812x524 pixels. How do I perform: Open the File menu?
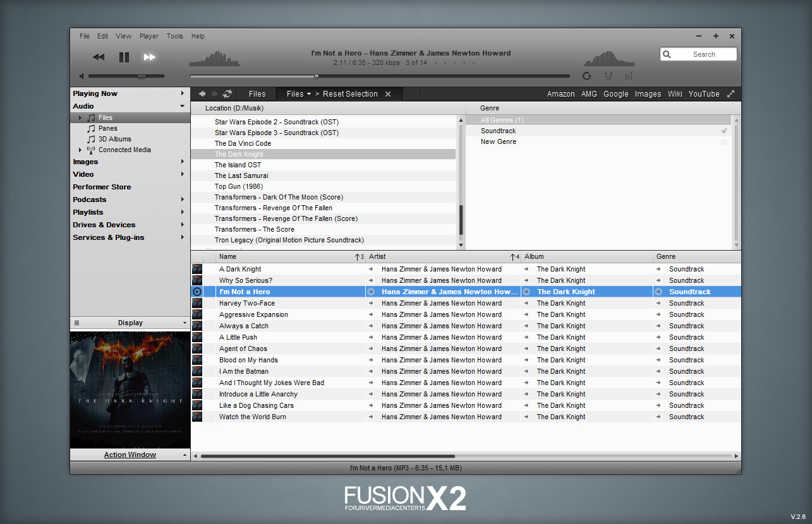click(85, 36)
